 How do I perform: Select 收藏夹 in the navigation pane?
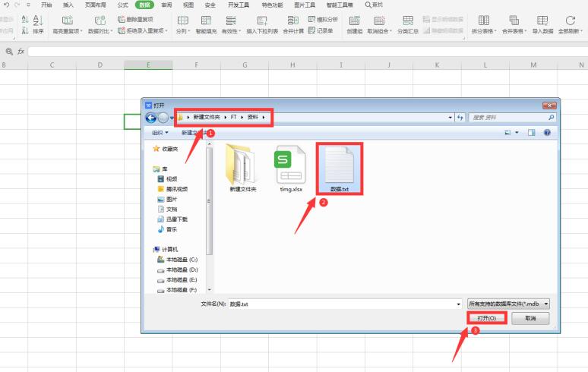click(x=166, y=149)
